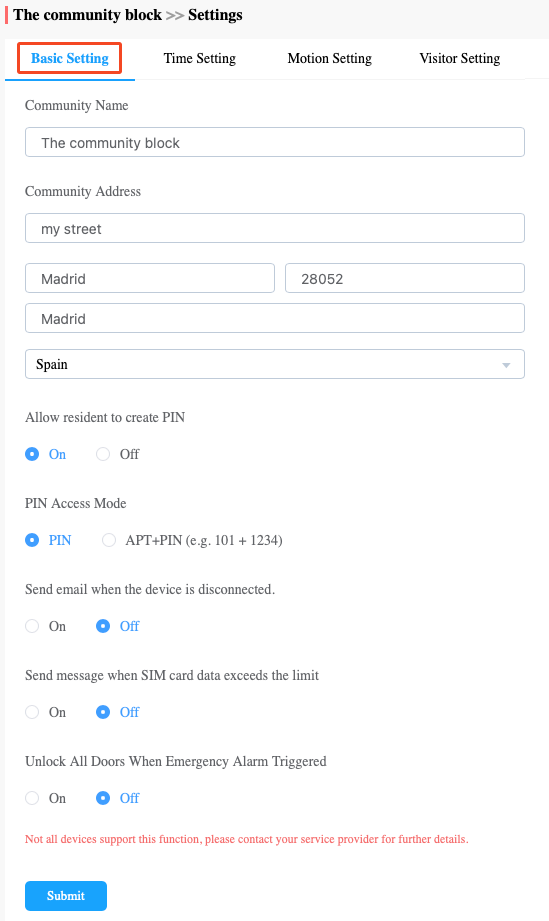Screen dimensions: 549x921
Task: Click the dropdown arrow in the country selector
Action: 506,365
